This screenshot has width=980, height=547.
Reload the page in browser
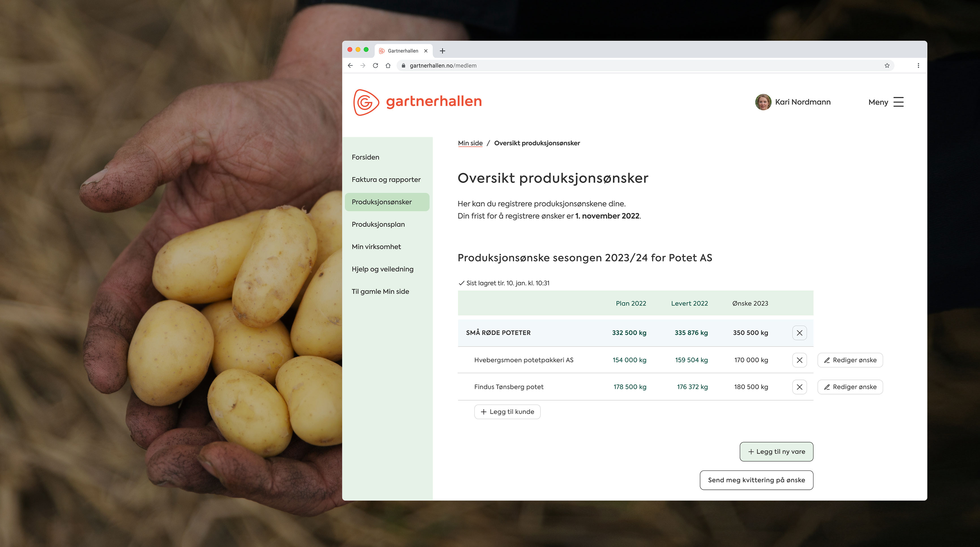[x=375, y=65]
